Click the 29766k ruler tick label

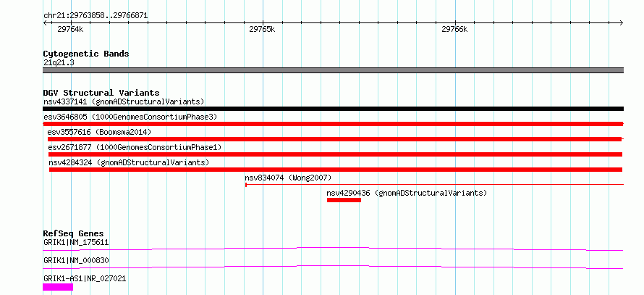point(454,30)
